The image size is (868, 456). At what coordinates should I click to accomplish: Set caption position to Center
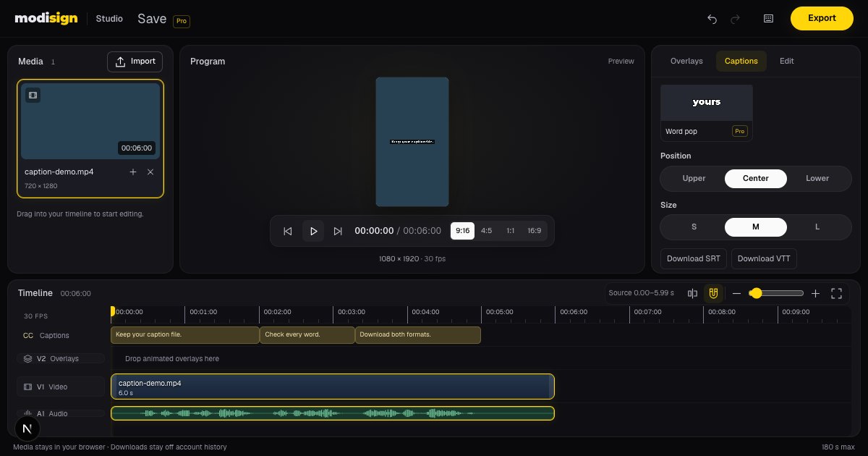tap(756, 178)
